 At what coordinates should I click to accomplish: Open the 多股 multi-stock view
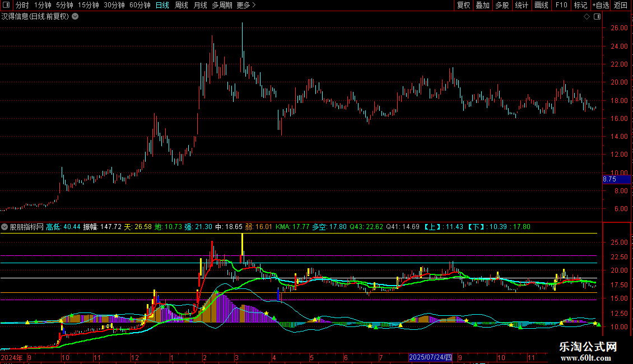pyautogui.click(x=502, y=5)
